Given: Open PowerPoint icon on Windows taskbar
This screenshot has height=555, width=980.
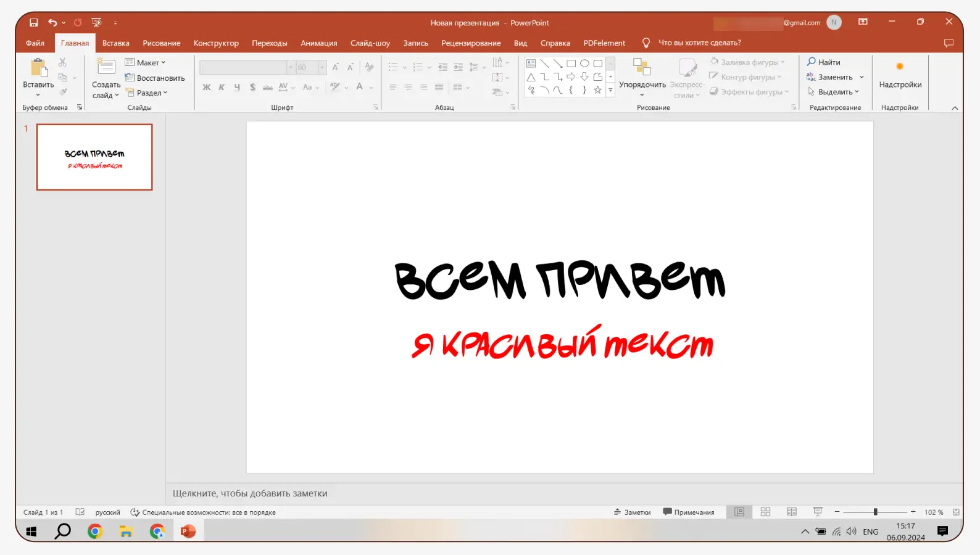Looking at the screenshot, I should point(188,531).
